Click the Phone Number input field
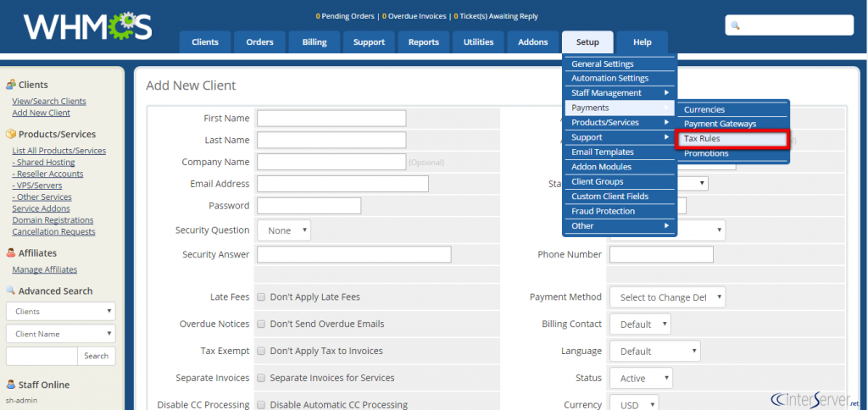868x410 pixels. pyautogui.click(x=661, y=254)
